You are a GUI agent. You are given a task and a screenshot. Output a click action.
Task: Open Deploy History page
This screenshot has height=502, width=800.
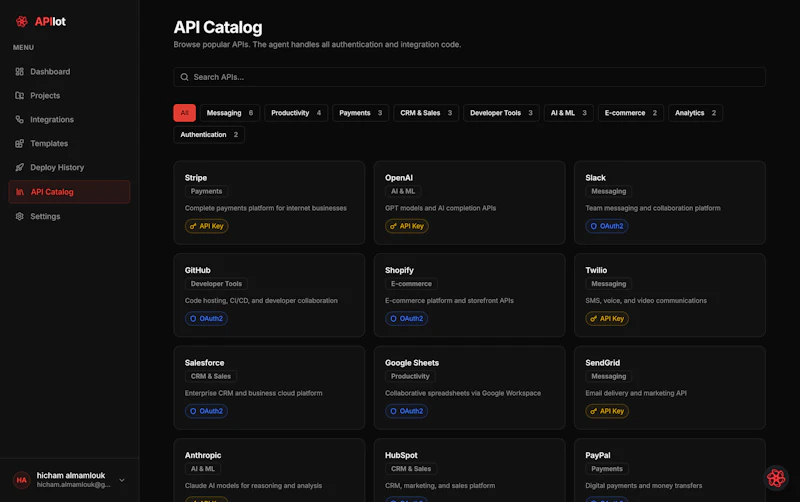click(x=69, y=167)
